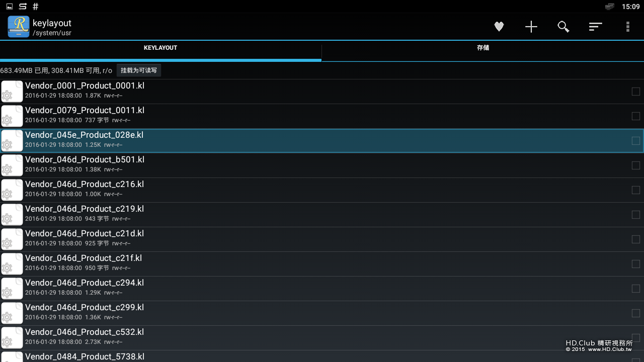This screenshot has width=644, height=362.
Task: Check the box for Vendor_046d_Product_c216.kl
Action: point(636,190)
